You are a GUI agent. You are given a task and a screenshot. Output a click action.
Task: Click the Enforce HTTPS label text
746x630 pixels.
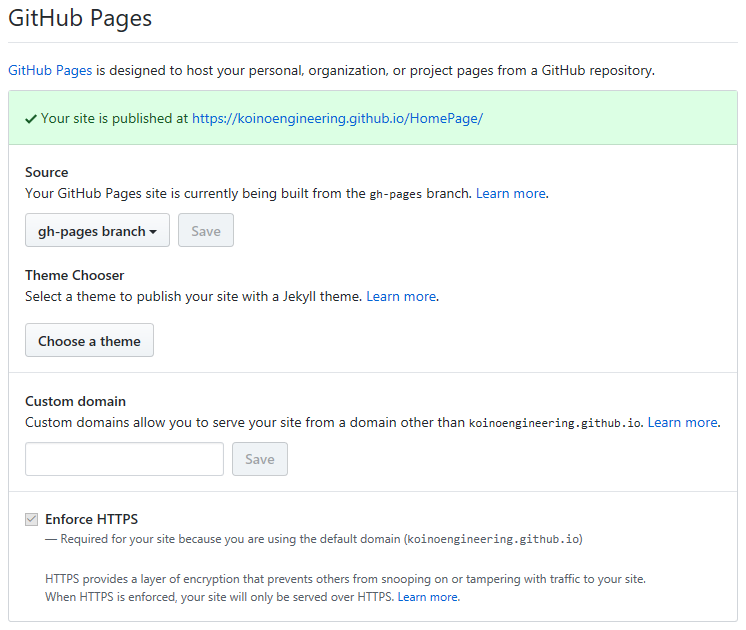tap(91, 519)
